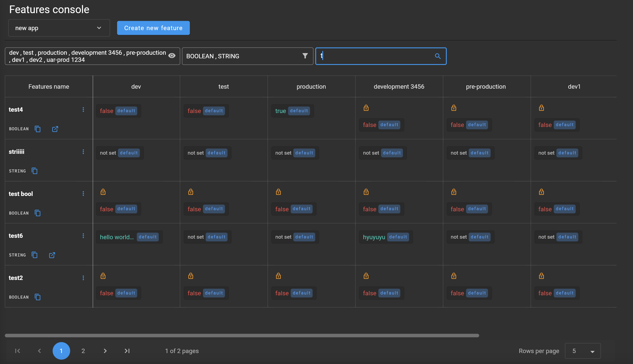This screenshot has height=364, width=633.
Task: Copy the striiiii feature key
Action: click(34, 171)
